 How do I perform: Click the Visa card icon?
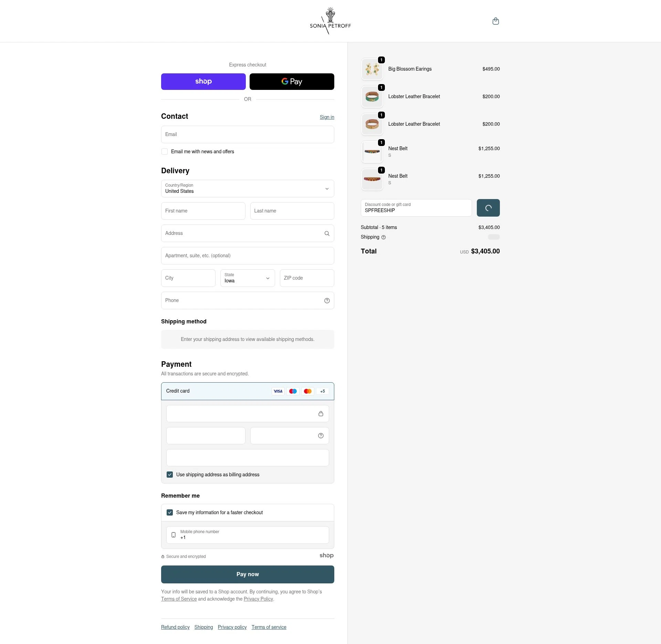278,391
